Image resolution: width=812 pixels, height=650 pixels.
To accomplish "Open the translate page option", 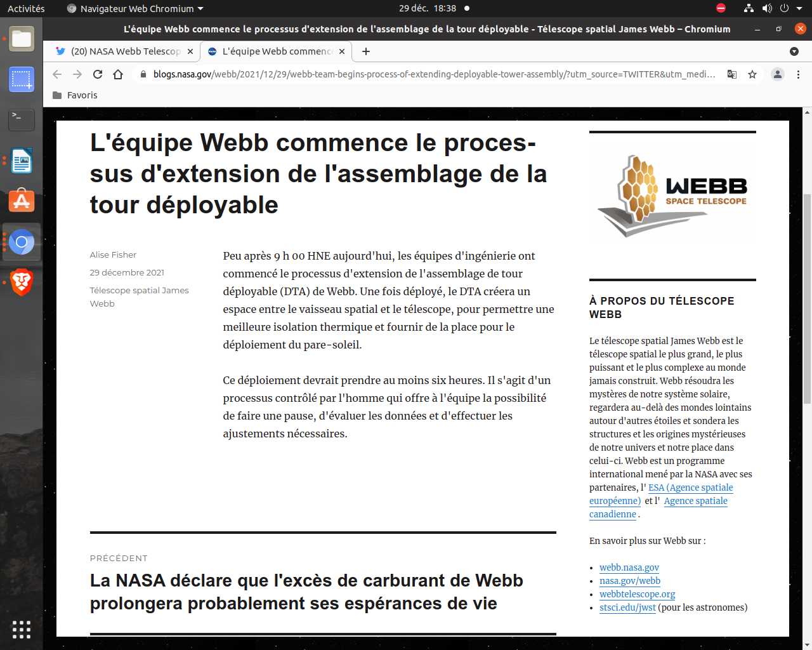I will point(732,74).
